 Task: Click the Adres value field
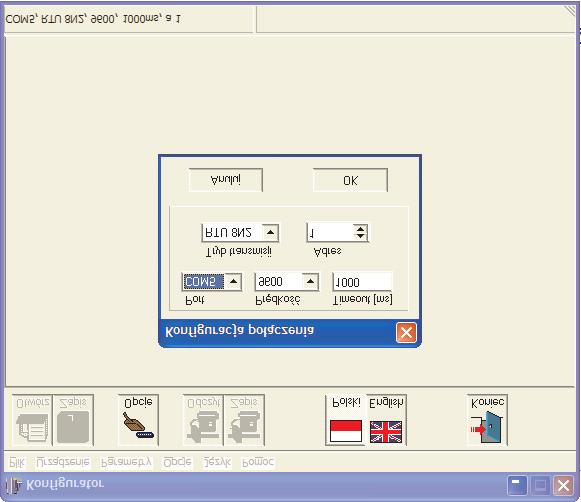coord(330,233)
